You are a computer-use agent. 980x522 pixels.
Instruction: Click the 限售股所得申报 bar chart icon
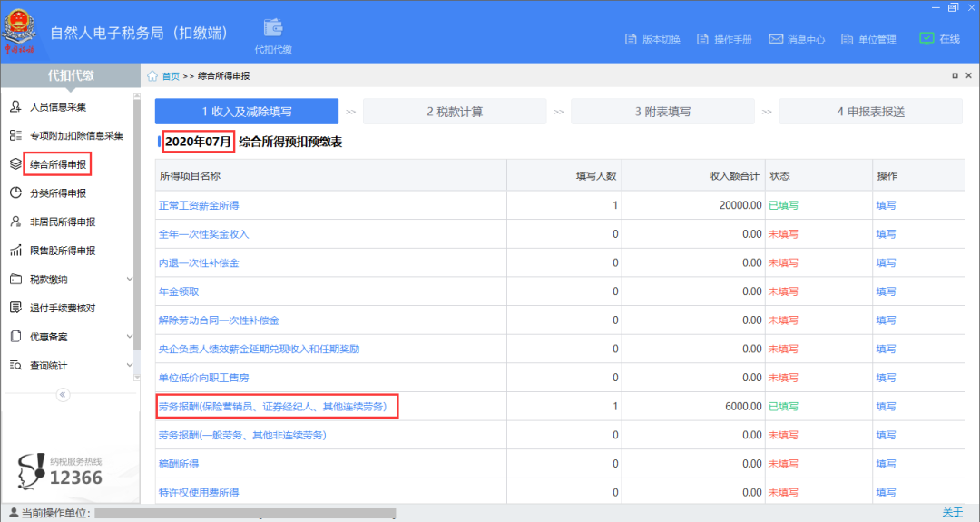(x=15, y=251)
